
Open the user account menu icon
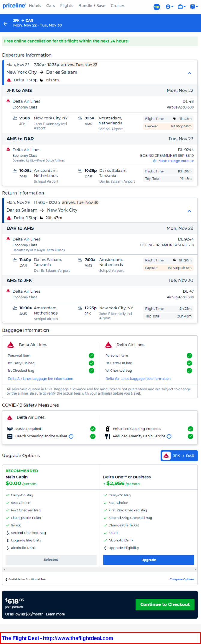169,7
